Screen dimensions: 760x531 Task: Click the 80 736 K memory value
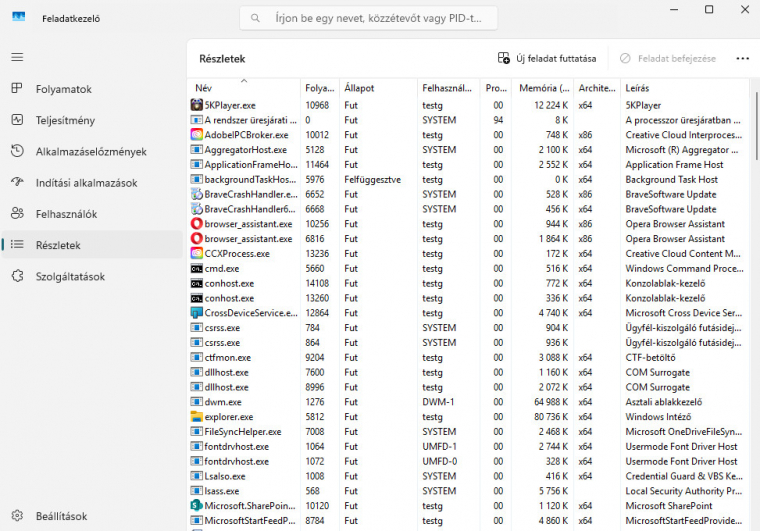pyautogui.click(x=551, y=417)
